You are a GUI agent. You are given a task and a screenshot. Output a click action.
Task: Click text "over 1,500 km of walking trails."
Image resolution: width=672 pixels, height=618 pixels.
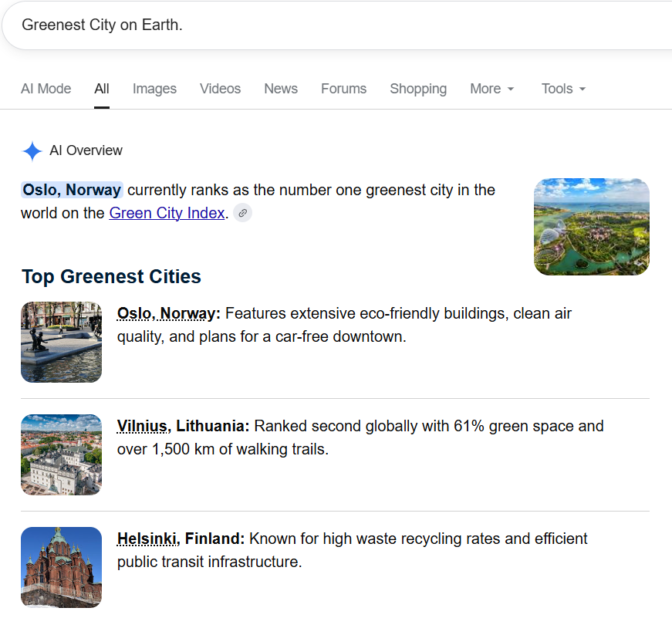point(223,449)
